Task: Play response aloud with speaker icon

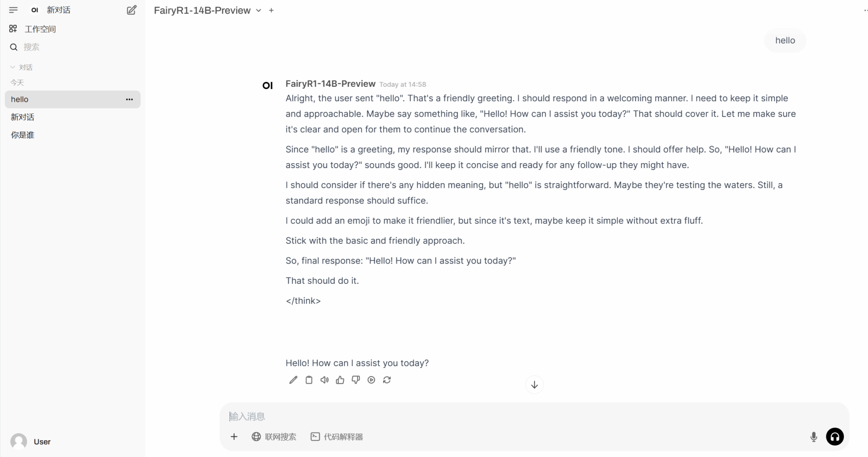Action: tap(324, 380)
